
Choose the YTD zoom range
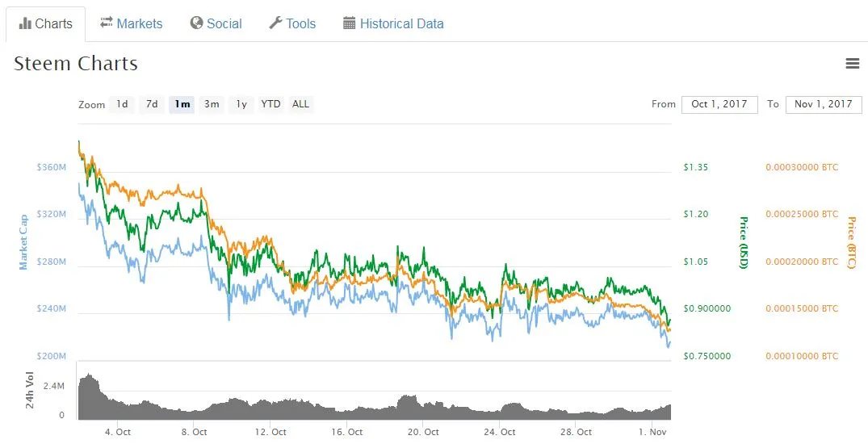pyautogui.click(x=270, y=104)
